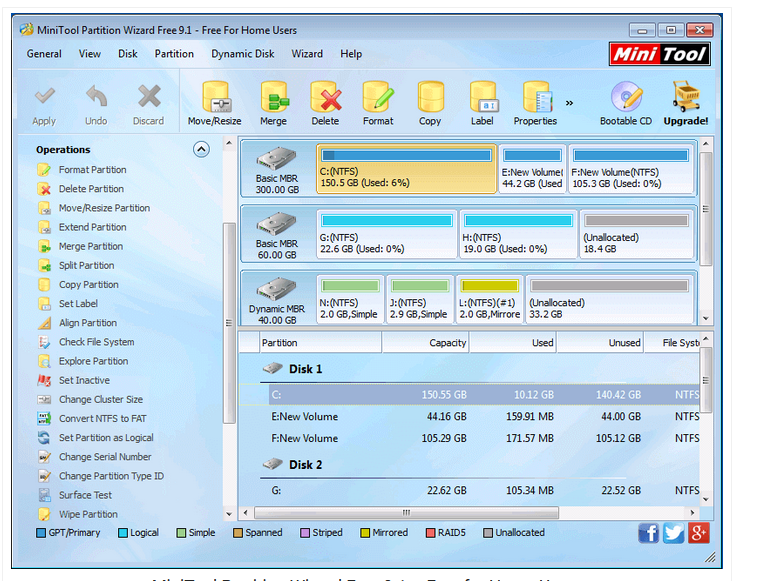Choose Merge Partition in Operations
This screenshot has height=581, width=763.
click(x=91, y=246)
